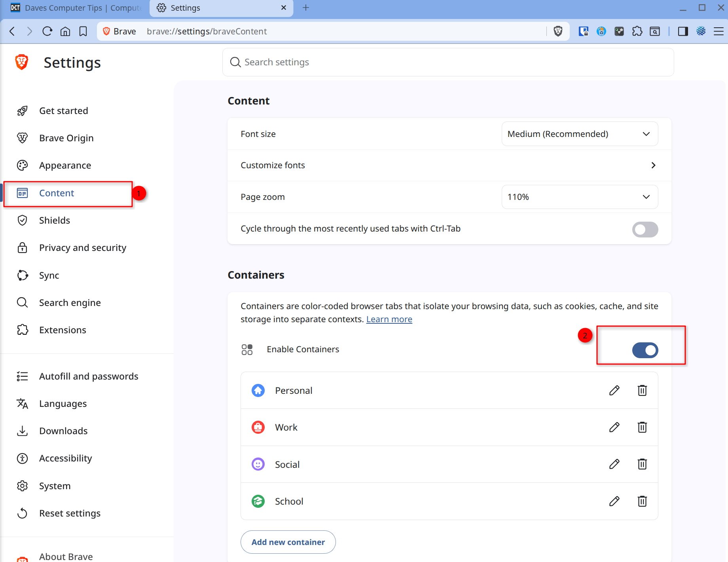
Task: Toggle the sidebar panel
Action: click(x=683, y=31)
